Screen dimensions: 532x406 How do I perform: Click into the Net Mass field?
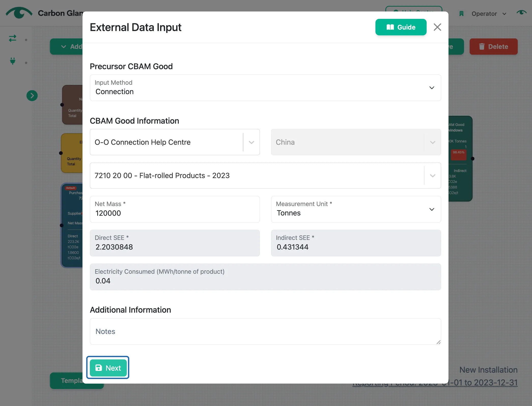(175, 209)
